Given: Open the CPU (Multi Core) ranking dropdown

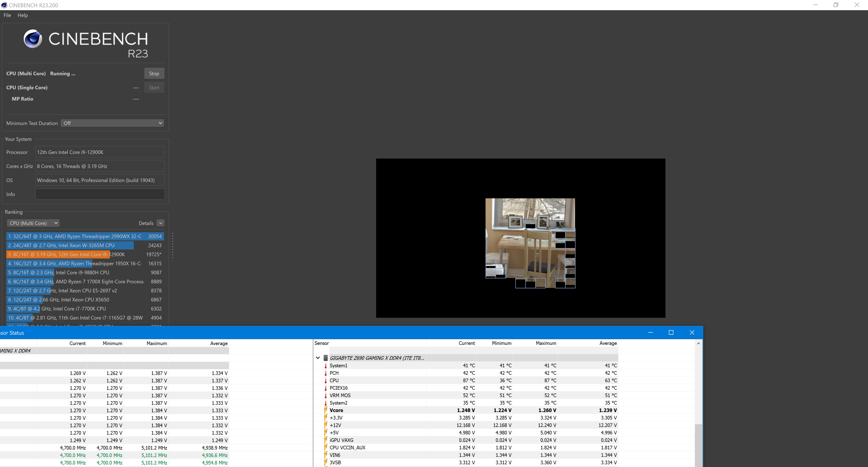Looking at the screenshot, I should (x=33, y=223).
